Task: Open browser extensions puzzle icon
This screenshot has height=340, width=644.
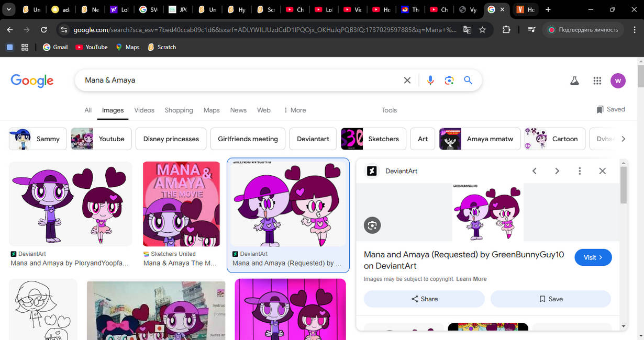Action: (506, 30)
